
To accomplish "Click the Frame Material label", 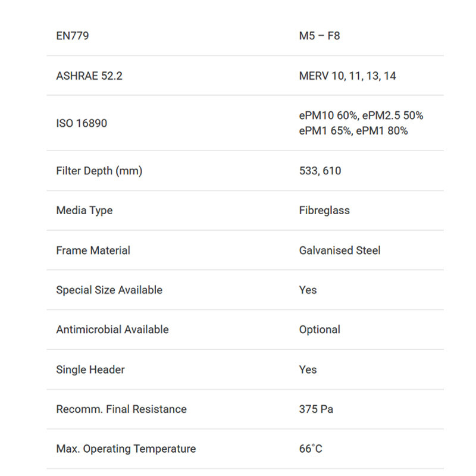I will pyautogui.click(x=93, y=250).
